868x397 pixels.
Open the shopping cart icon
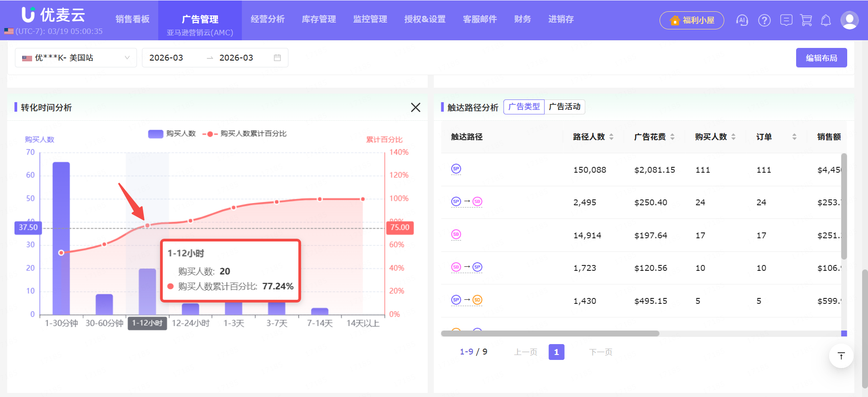point(806,20)
